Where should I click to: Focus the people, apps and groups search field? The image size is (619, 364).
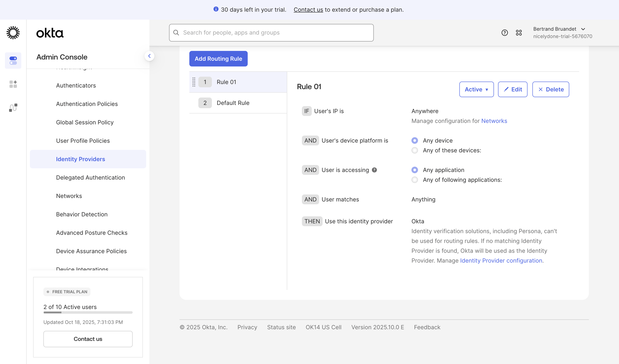[271, 32]
